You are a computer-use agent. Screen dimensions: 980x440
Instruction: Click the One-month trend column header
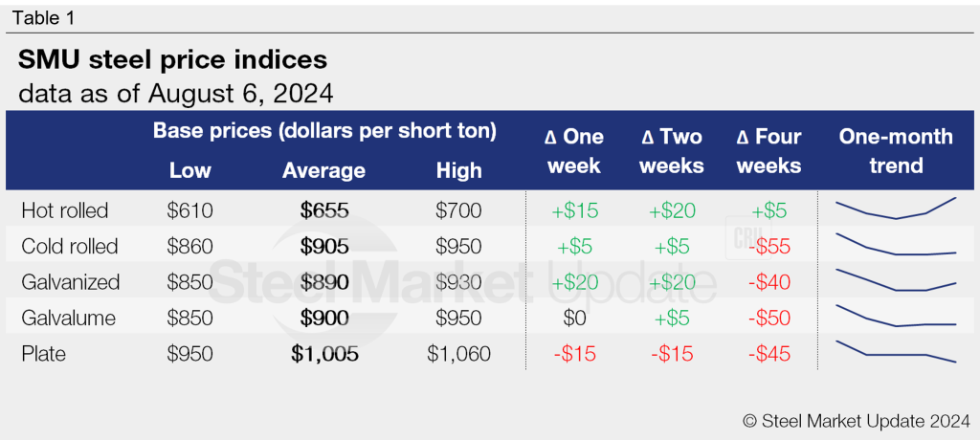tap(896, 150)
